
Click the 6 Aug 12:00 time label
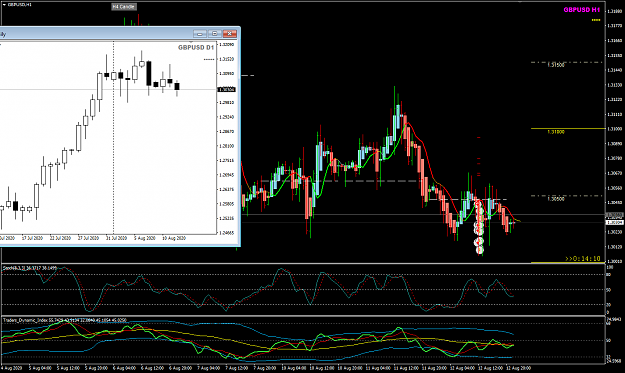[x=153, y=368]
